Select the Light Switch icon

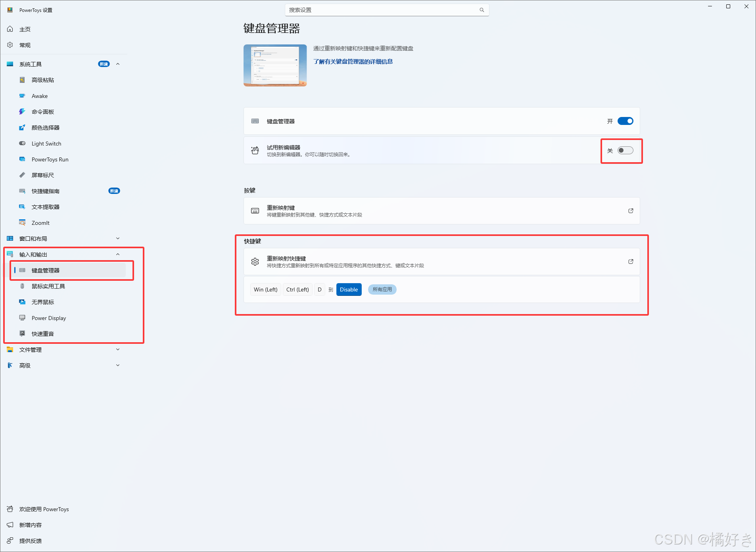22,143
